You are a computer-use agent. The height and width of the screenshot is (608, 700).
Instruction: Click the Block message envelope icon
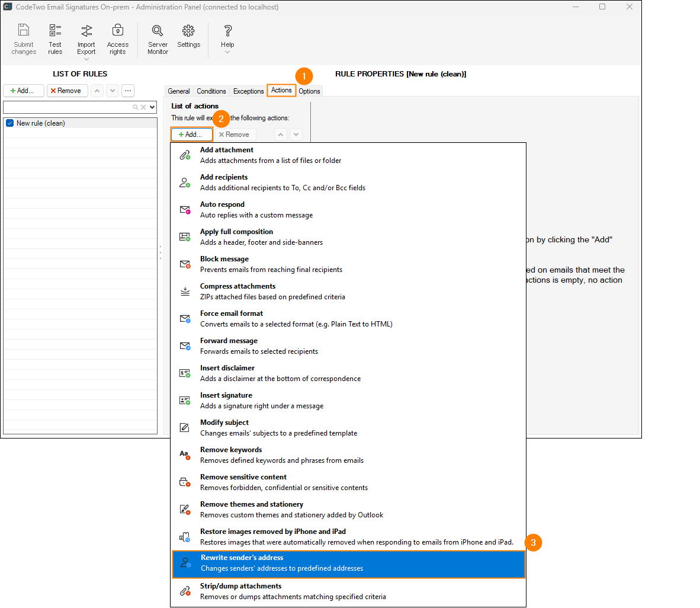pos(185,264)
